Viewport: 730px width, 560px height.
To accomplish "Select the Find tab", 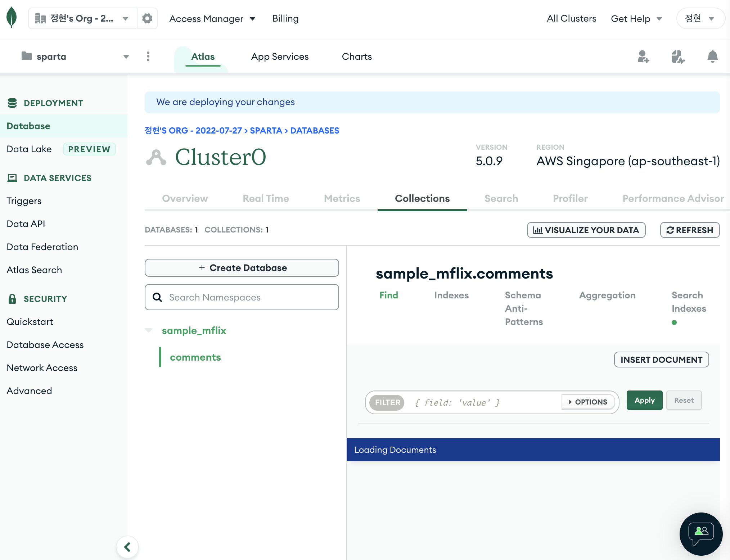I will 389,295.
